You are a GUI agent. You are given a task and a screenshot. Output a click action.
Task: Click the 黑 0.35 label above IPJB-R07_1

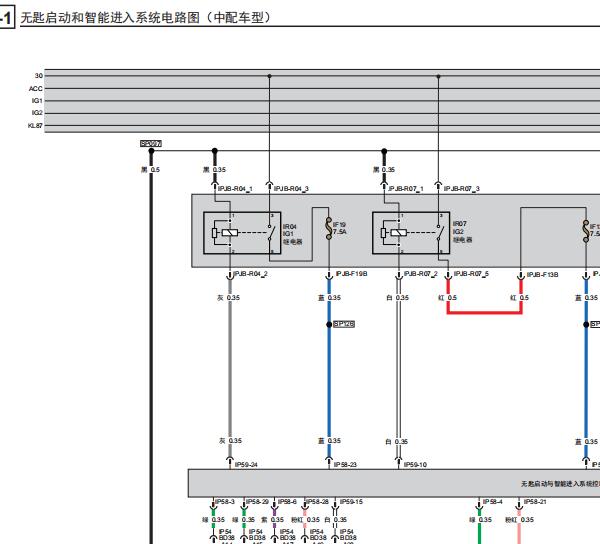coord(384,169)
